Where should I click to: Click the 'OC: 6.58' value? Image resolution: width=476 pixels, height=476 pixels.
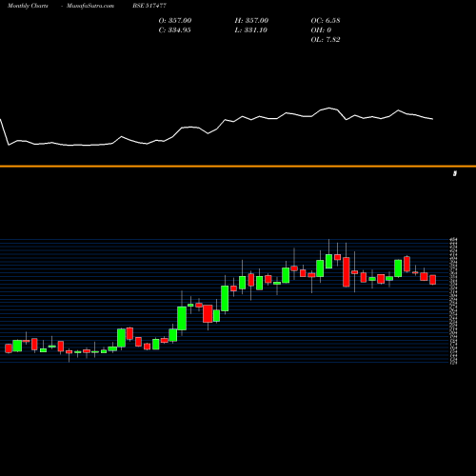tap(326, 21)
